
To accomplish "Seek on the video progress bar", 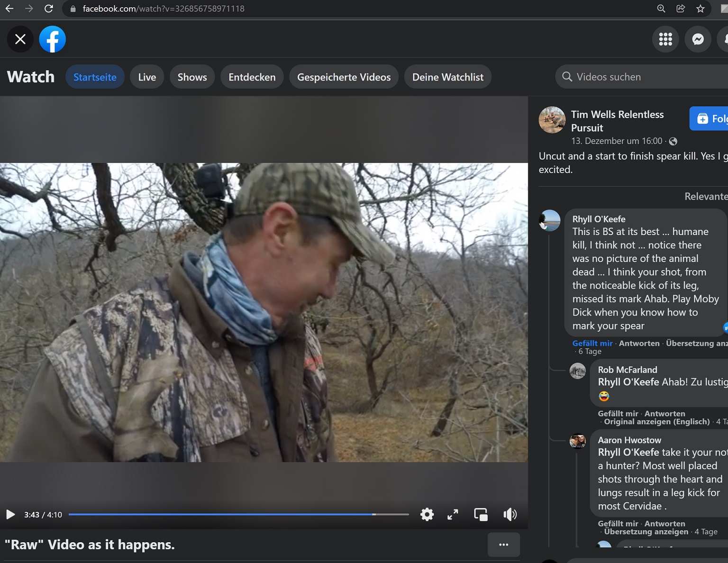I will [238, 514].
